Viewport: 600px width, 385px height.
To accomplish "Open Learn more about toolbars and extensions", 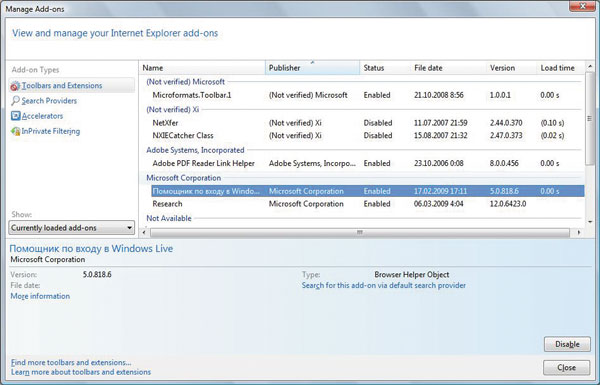I will pyautogui.click(x=81, y=372).
